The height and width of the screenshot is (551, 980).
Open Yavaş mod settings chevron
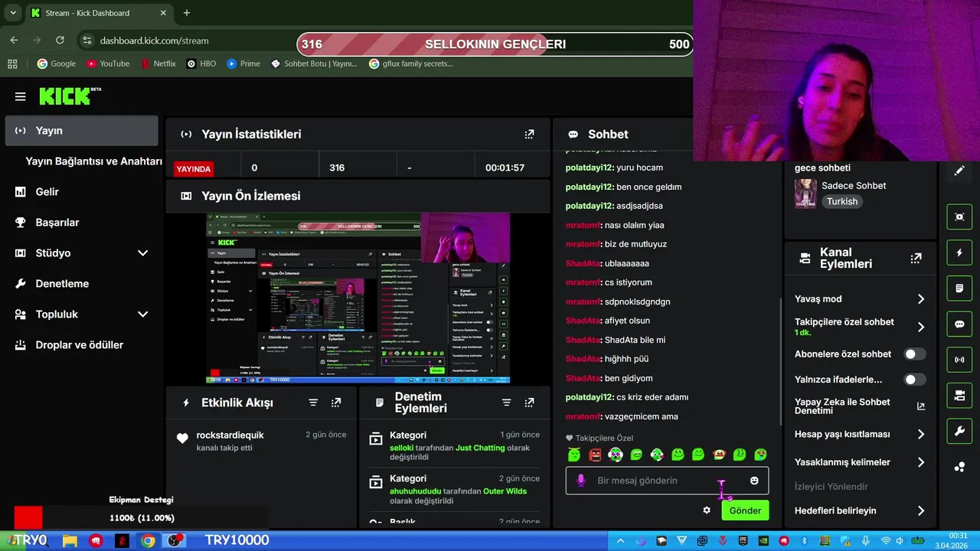921,299
